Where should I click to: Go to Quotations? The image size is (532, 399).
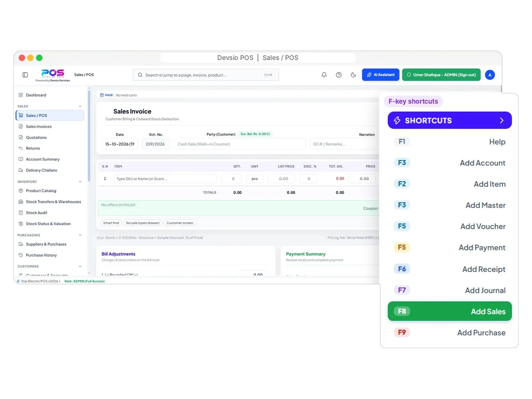pyautogui.click(x=36, y=138)
